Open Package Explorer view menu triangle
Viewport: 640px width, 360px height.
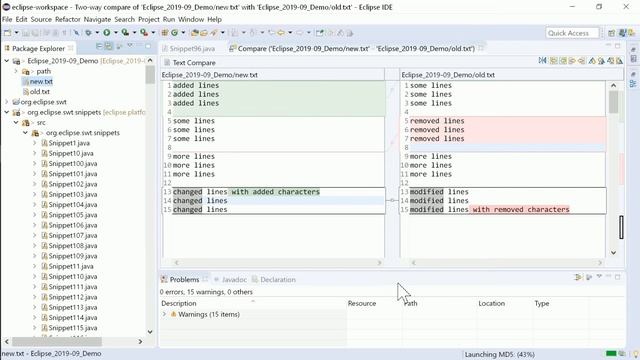[130, 46]
